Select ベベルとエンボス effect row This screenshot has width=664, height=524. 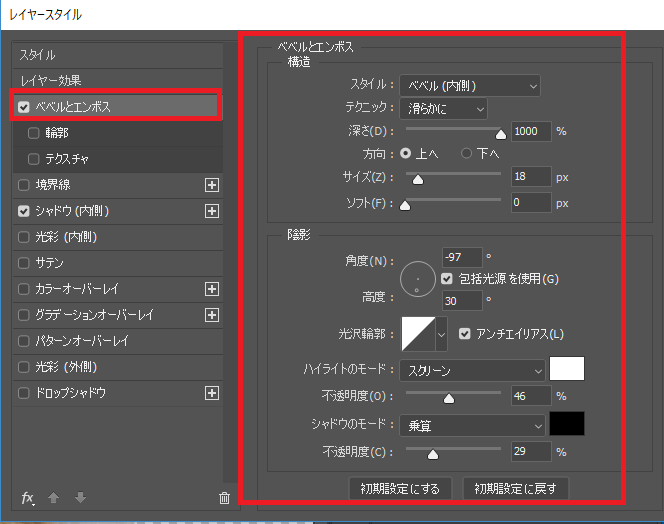tap(116, 107)
